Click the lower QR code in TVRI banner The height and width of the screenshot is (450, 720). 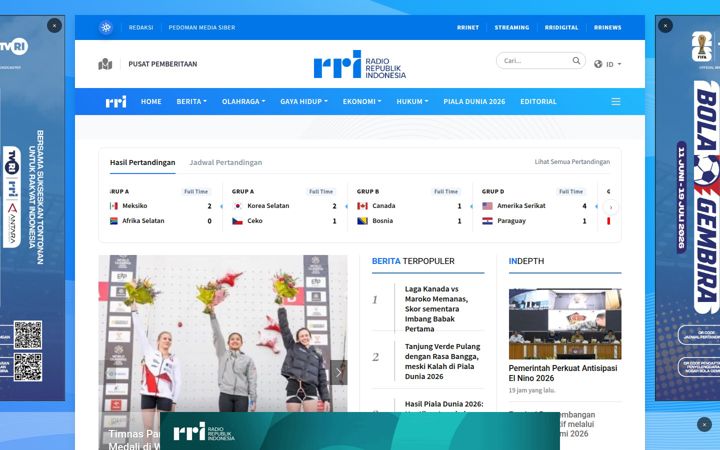pyautogui.click(x=28, y=367)
